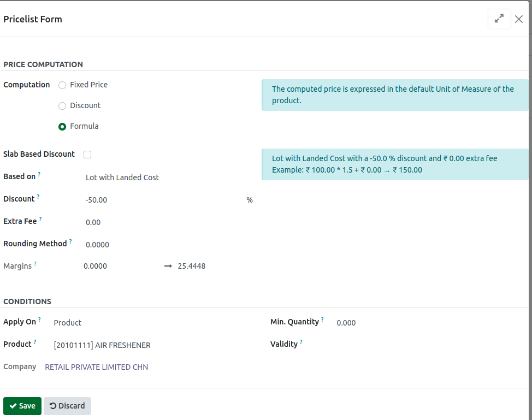This screenshot has height=420, width=532.
Task: Open help icon beside Apply On
Action: pyautogui.click(x=39, y=318)
